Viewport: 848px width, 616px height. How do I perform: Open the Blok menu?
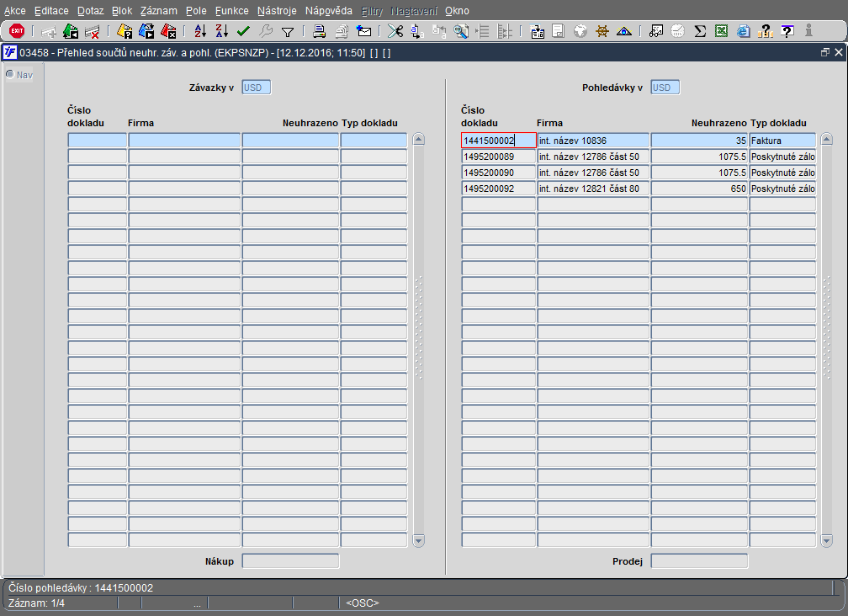tap(122, 11)
